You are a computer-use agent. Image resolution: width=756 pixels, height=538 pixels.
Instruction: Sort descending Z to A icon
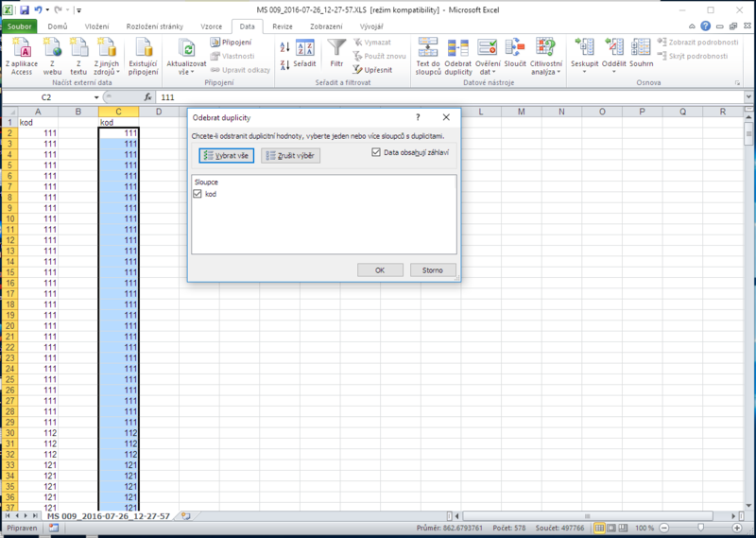coord(285,64)
